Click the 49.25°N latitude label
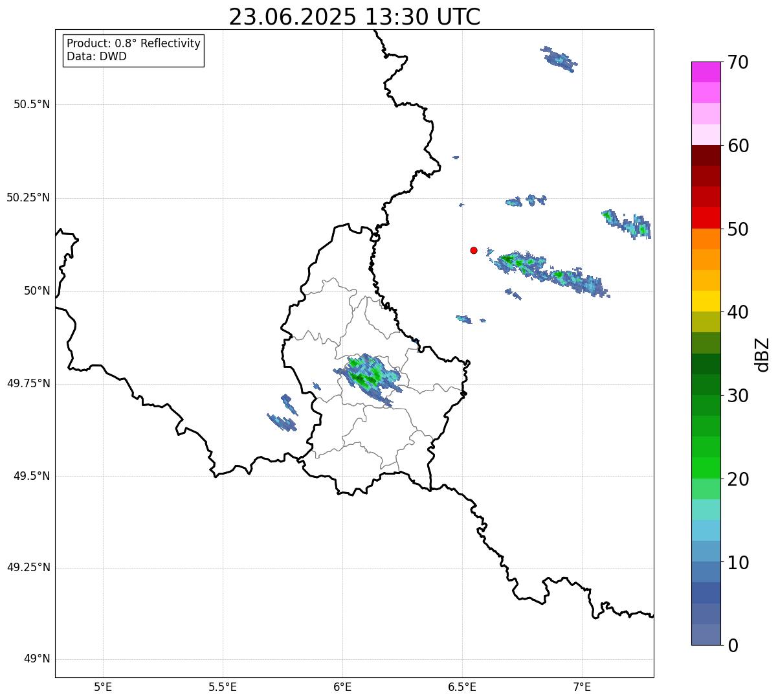Screen dimensions: 778x700 click(x=28, y=568)
